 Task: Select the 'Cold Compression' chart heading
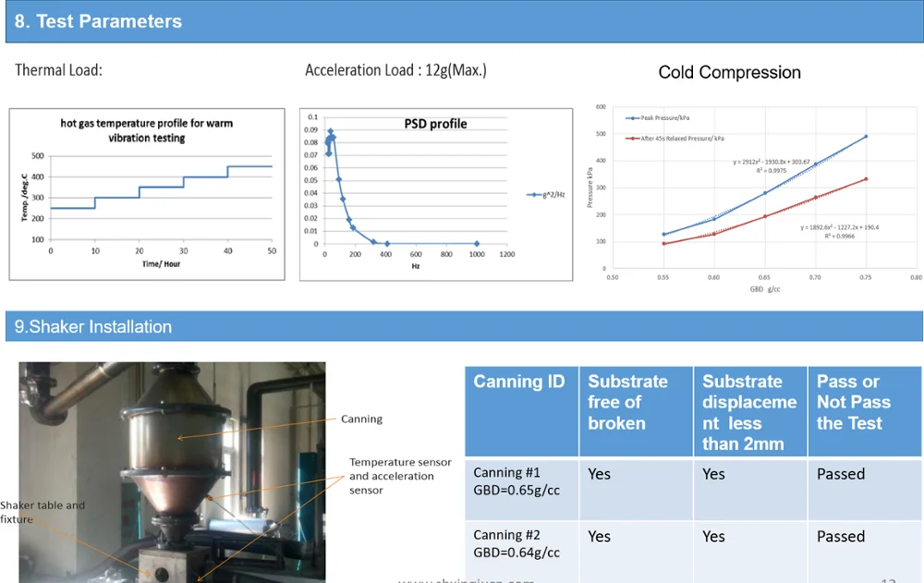[x=729, y=72]
